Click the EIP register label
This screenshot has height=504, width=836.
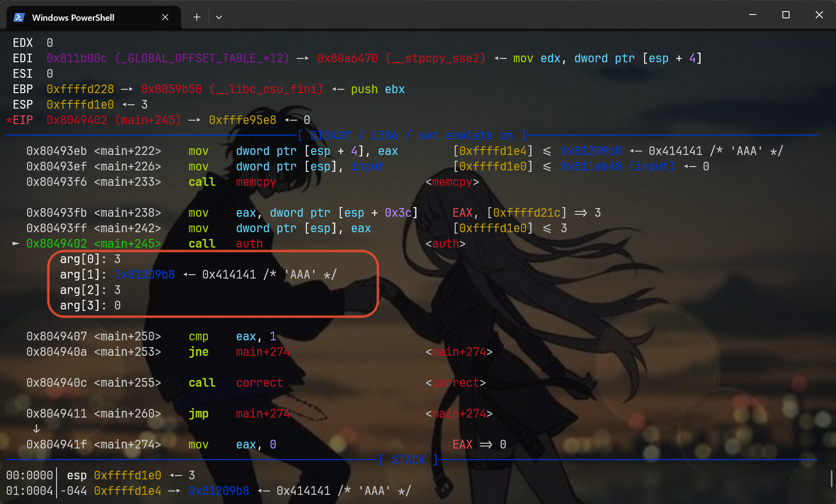[23, 120]
